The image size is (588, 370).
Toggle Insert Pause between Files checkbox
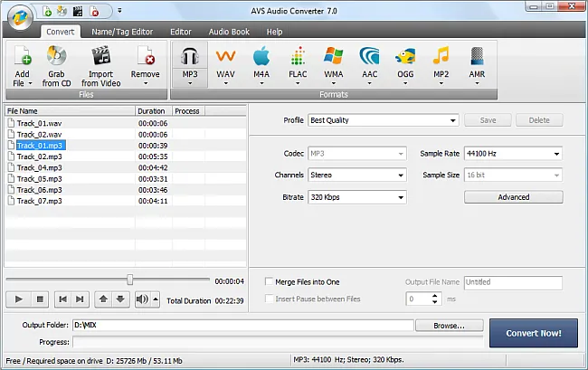click(269, 299)
